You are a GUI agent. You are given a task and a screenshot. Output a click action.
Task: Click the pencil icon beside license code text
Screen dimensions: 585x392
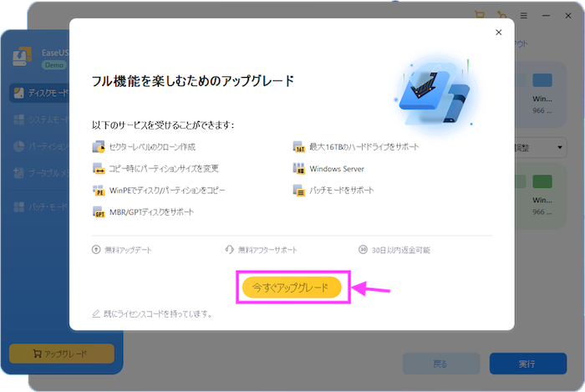pyautogui.click(x=96, y=313)
